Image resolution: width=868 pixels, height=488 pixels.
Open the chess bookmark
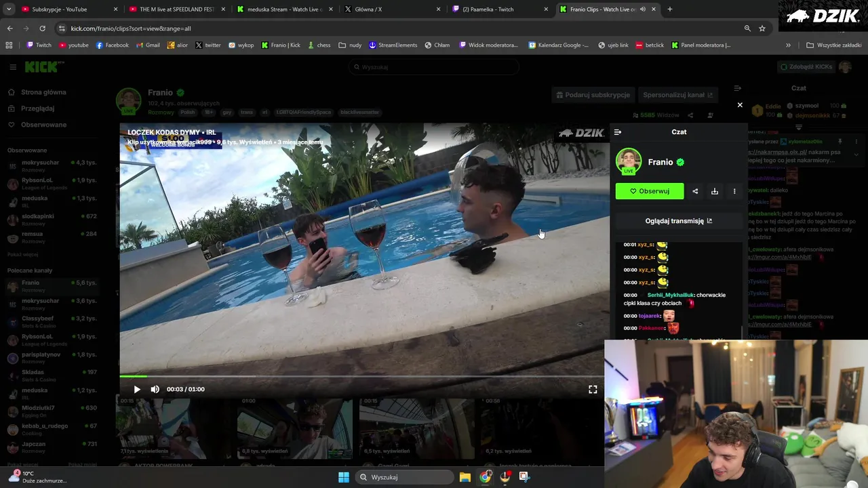click(319, 45)
